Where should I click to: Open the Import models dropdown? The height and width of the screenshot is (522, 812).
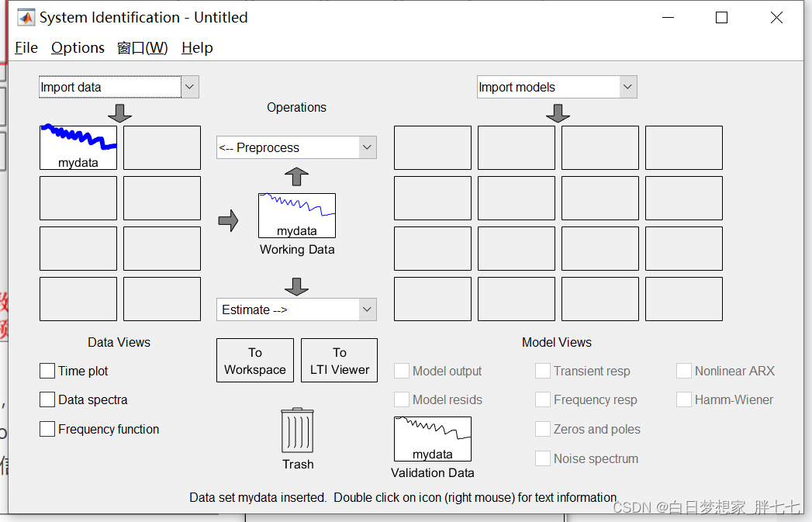pyautogui.click(x=557, y=87)
